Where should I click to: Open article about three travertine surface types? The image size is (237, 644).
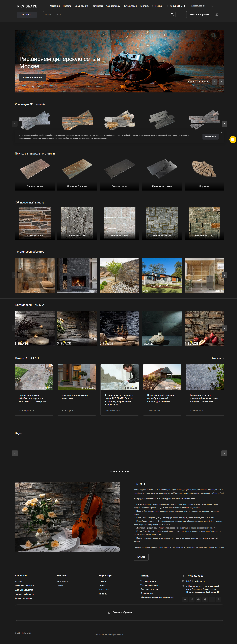click(34, 390)
